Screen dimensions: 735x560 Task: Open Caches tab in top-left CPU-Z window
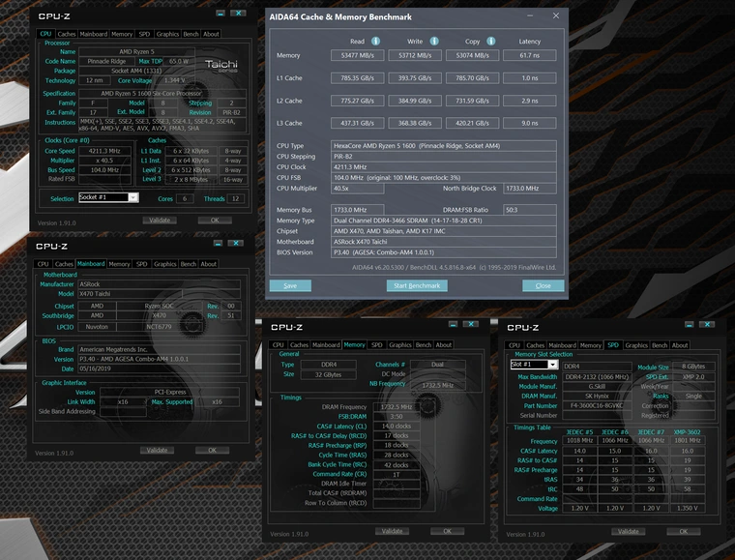pyautogui.click(x=66, y=34)
